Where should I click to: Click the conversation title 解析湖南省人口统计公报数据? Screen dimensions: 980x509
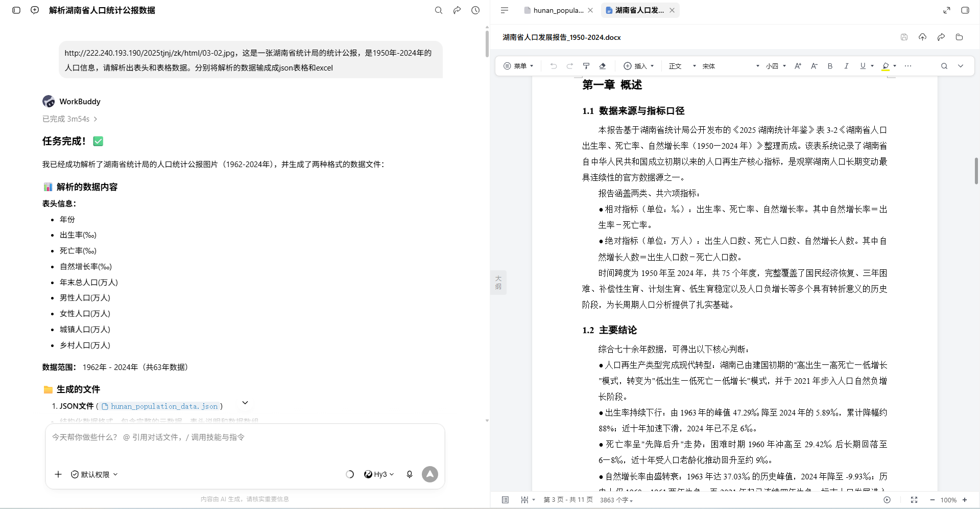pyautogui.click(x=102, y=10)
